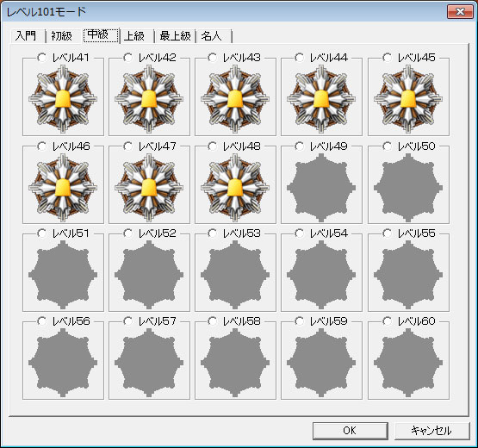
Task: Select the レベル42 radio button
Action: coord(128,58)
